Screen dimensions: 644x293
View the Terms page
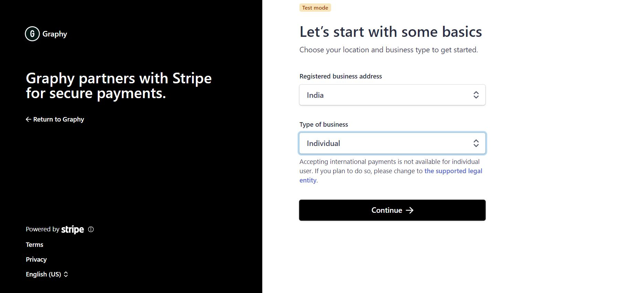34,244
